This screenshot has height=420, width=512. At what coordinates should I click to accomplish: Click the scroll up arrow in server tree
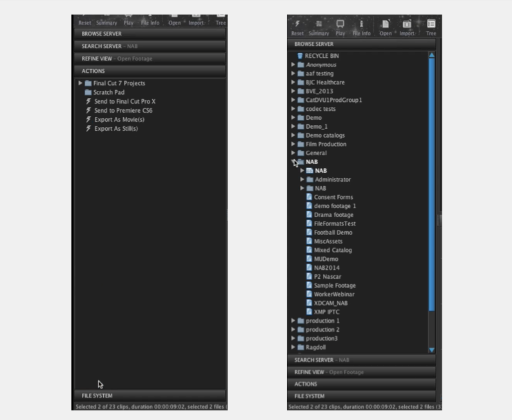click(x=431, y=55)
